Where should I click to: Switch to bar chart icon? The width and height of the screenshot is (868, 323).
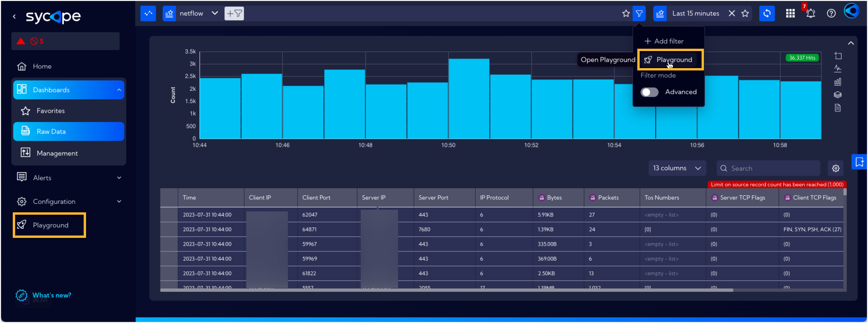pos(838,82)
